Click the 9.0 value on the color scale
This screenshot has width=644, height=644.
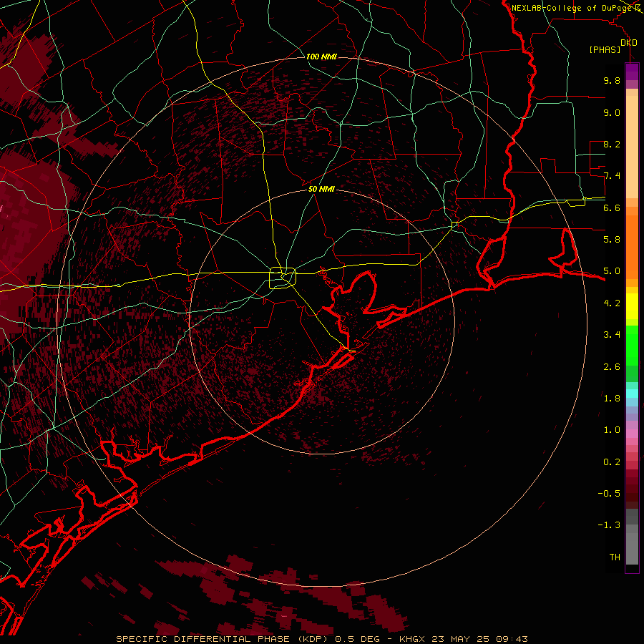pos(612,112)
